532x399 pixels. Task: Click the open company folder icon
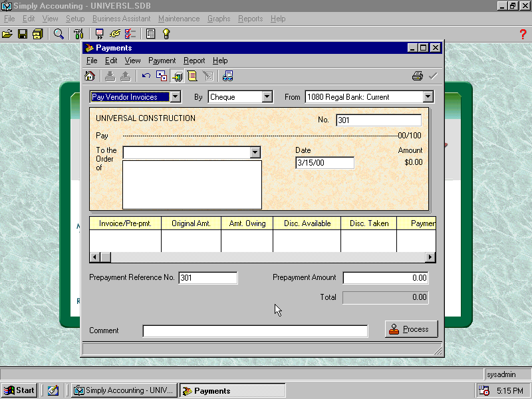click(x=7, y=34)
